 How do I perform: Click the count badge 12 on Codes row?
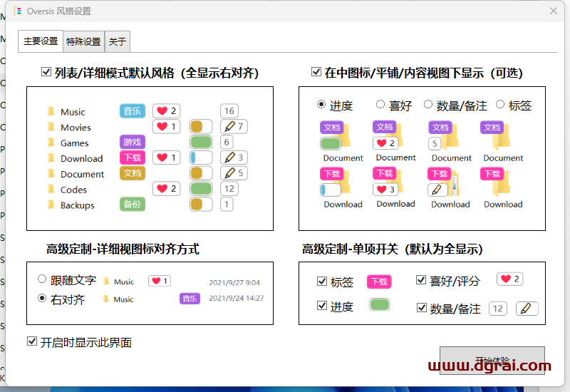click(x=229, y=188)
